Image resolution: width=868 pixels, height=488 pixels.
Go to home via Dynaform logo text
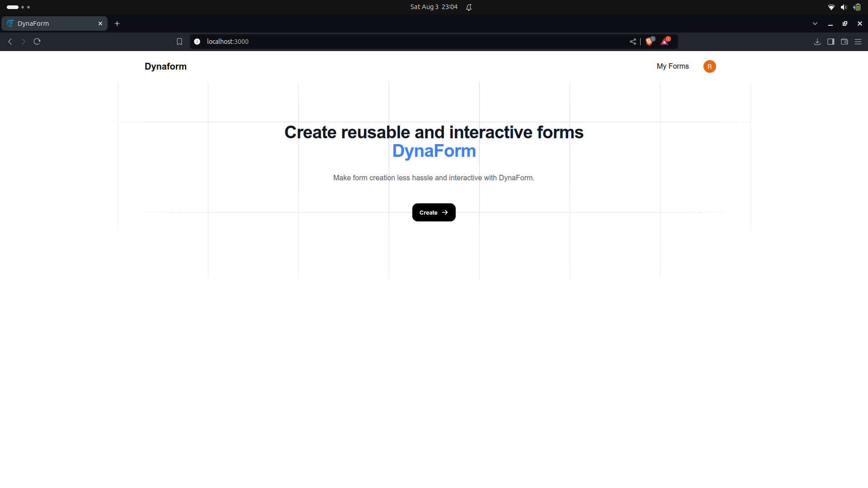165,66
